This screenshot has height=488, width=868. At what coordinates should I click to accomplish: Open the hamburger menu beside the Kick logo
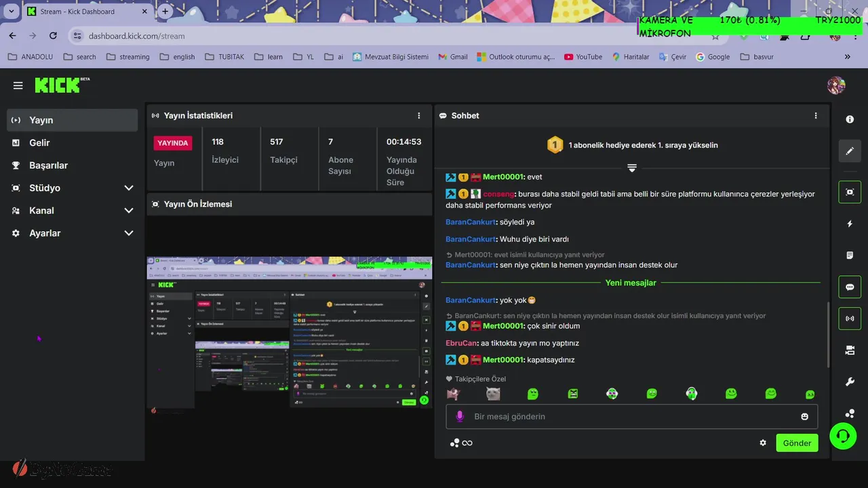click(18, 85)
